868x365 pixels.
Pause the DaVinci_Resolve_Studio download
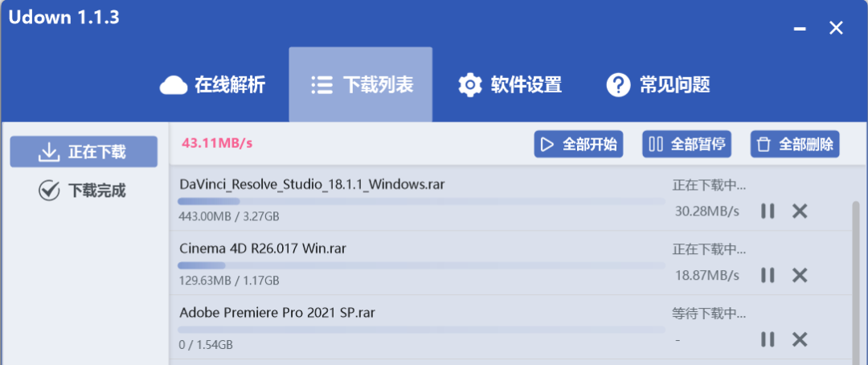[x=768, y=211]
